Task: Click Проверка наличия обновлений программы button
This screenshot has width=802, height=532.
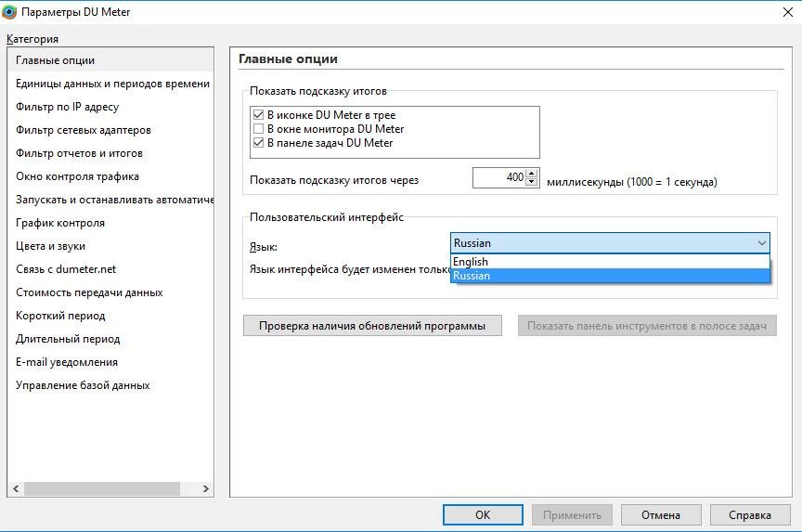Action: point(372,326)
